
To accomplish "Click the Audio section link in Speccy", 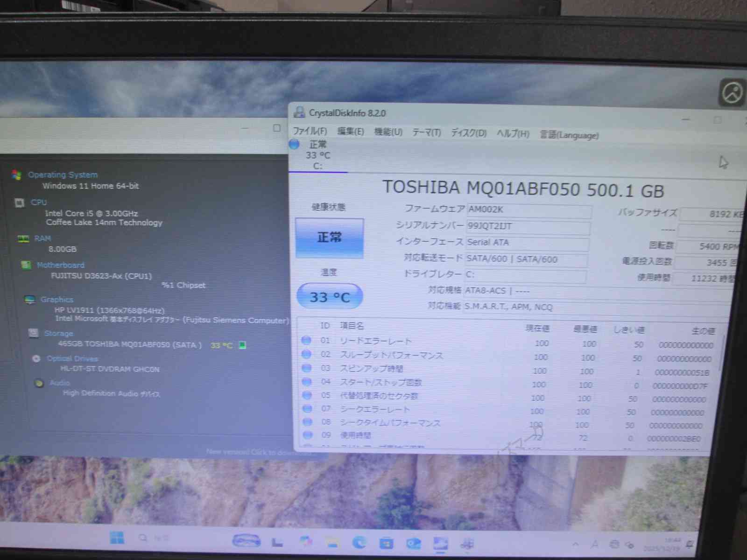I will coord(60,383).
